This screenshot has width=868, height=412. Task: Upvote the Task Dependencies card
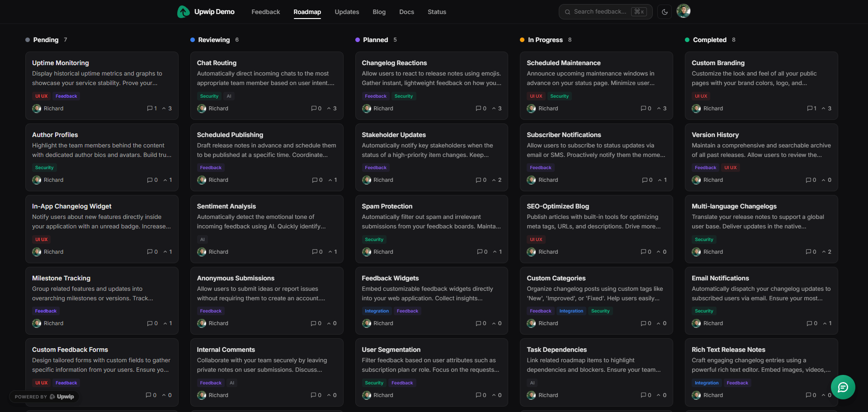point(662,395)
